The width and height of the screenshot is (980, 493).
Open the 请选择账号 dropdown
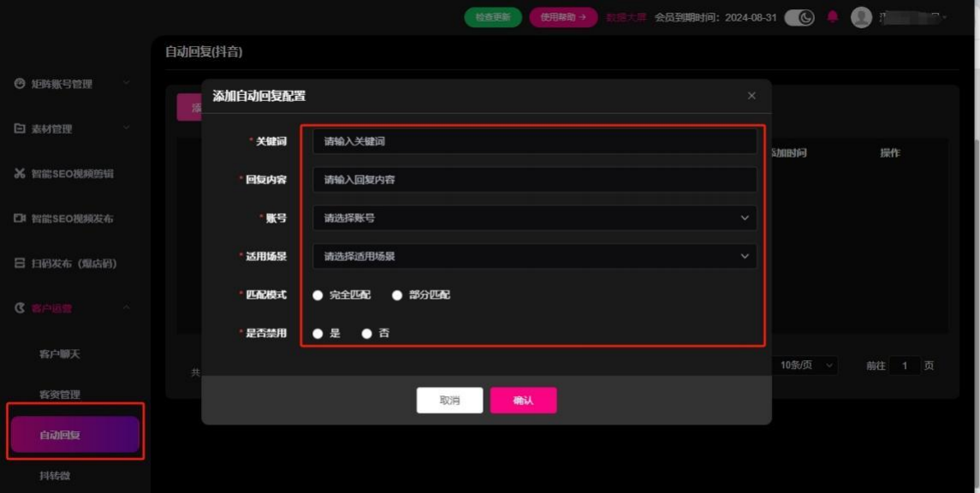[534, 218]
